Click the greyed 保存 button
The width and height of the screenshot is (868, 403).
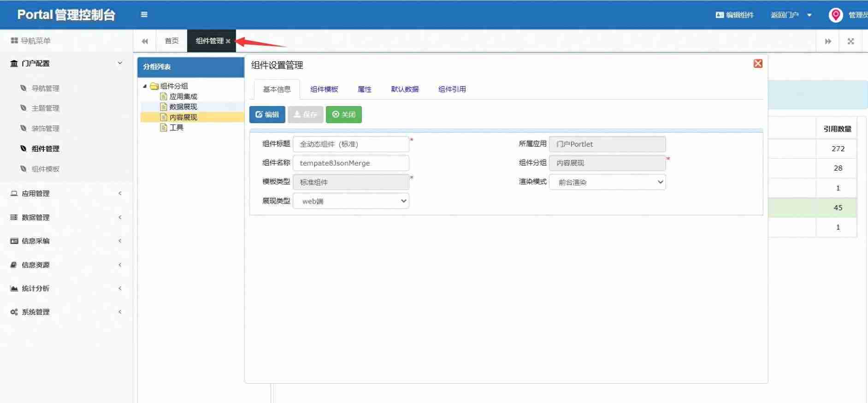tap(305, 114)
